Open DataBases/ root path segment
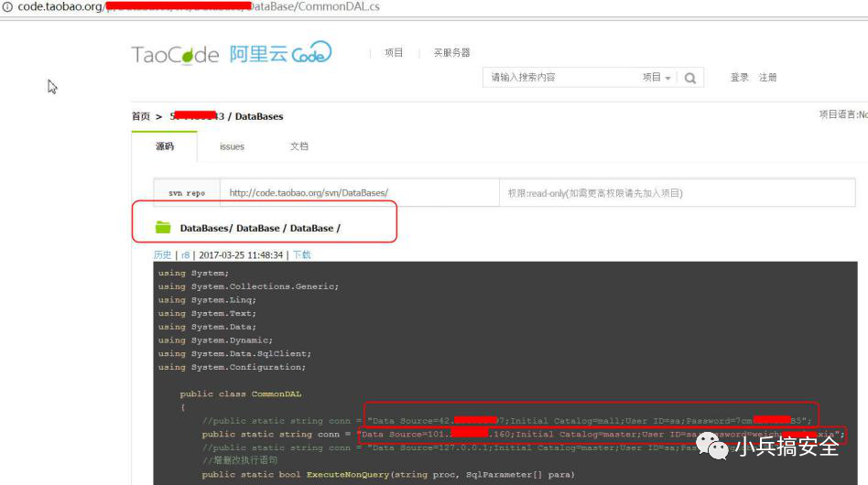Image resolution: width=868 pixels, height=485 pixels. (206, 228)
